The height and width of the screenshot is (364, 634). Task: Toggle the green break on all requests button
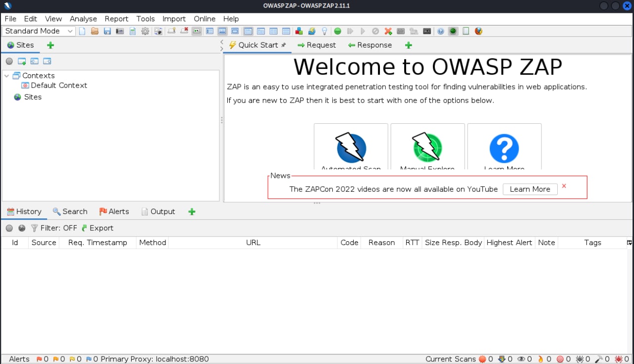pyautogui.click(x=337, y=31)
